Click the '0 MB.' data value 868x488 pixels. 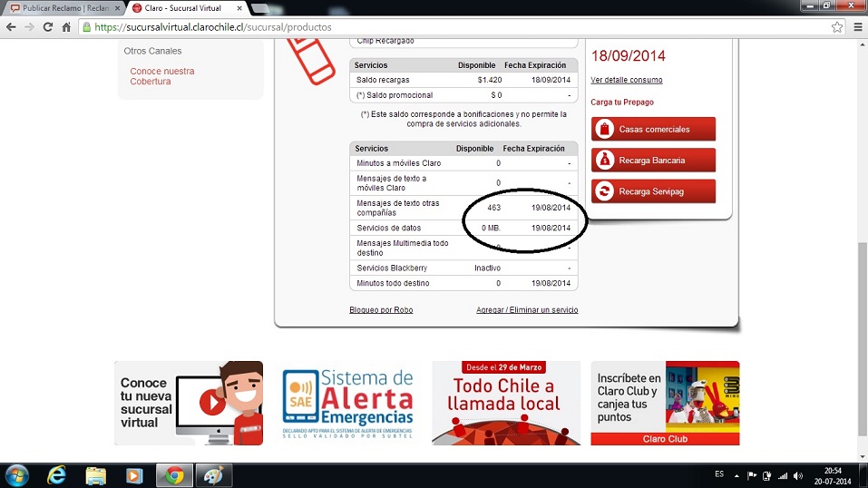pyautogui.click(x=491, y=228)
